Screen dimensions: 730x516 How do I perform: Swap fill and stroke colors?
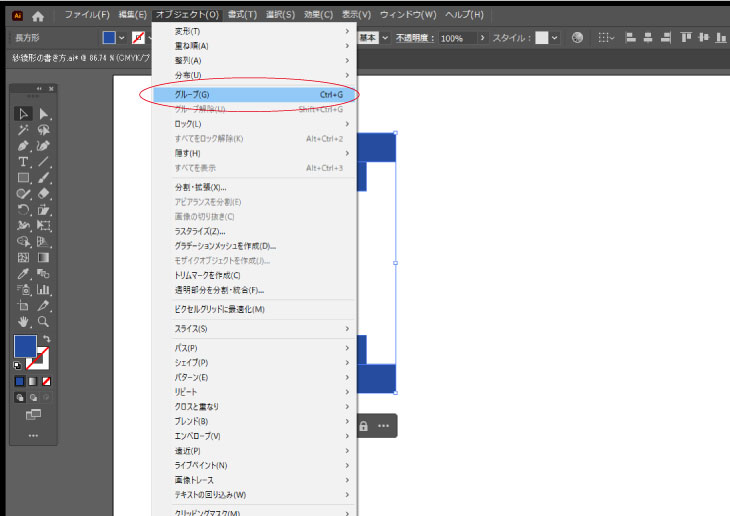pos(47,339)
